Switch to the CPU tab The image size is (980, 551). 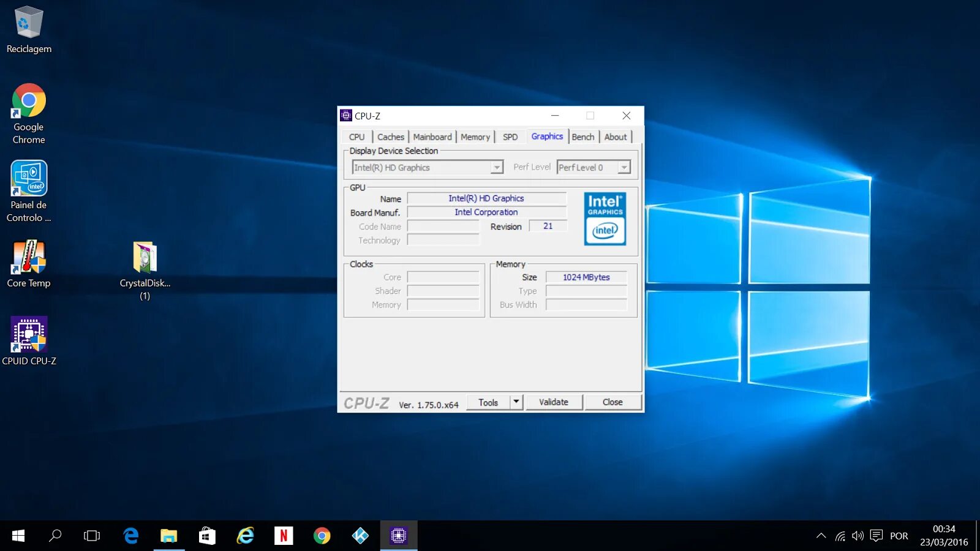point(356,137)
